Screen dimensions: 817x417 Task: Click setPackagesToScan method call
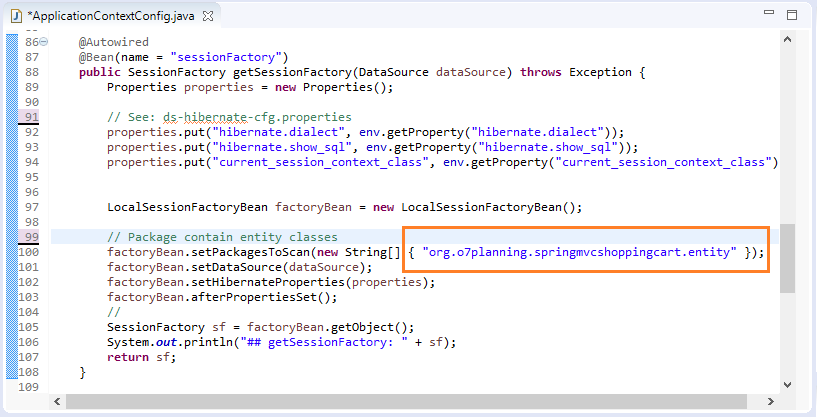pyautogui.click(x=251, y=252)
